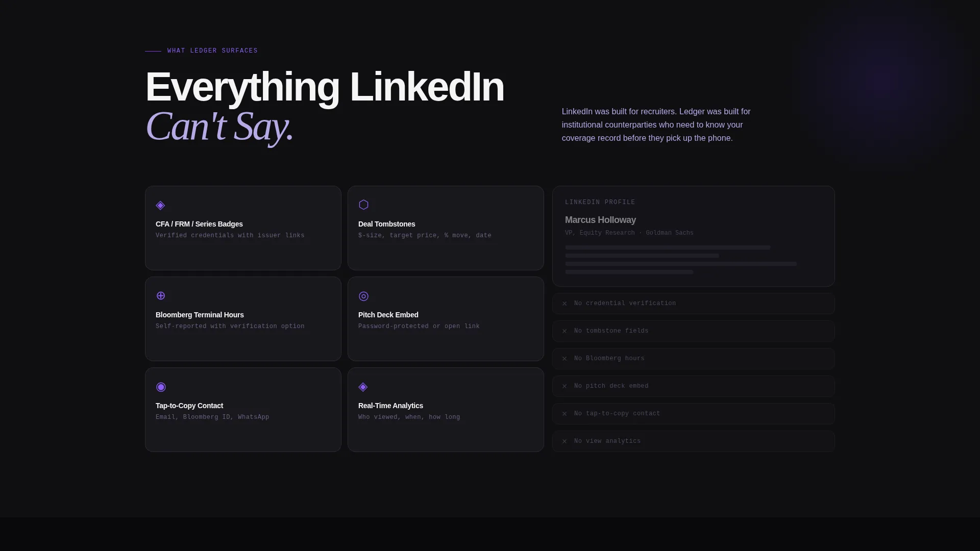Click the X icon beside No view analytics

pyautogui.click(x=565, y=441)
